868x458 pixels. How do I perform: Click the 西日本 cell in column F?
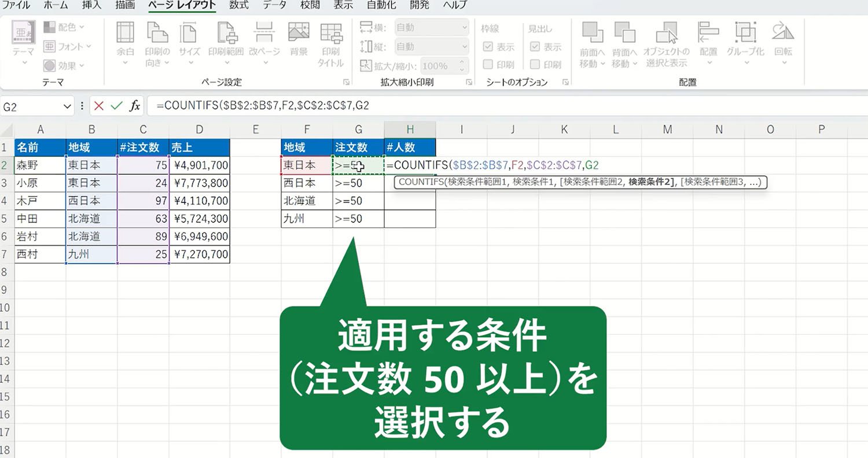click(307, 183)
